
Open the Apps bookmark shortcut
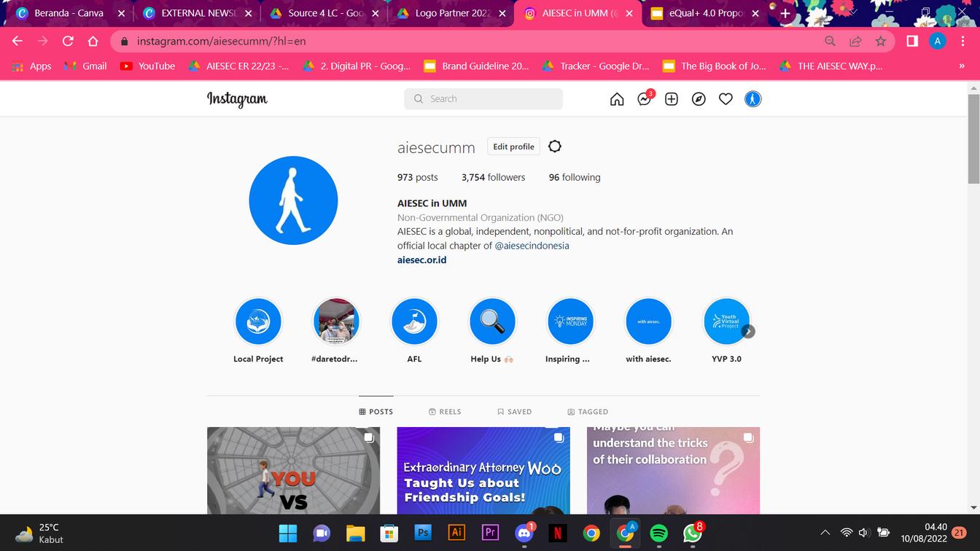(x=32, y=66)
